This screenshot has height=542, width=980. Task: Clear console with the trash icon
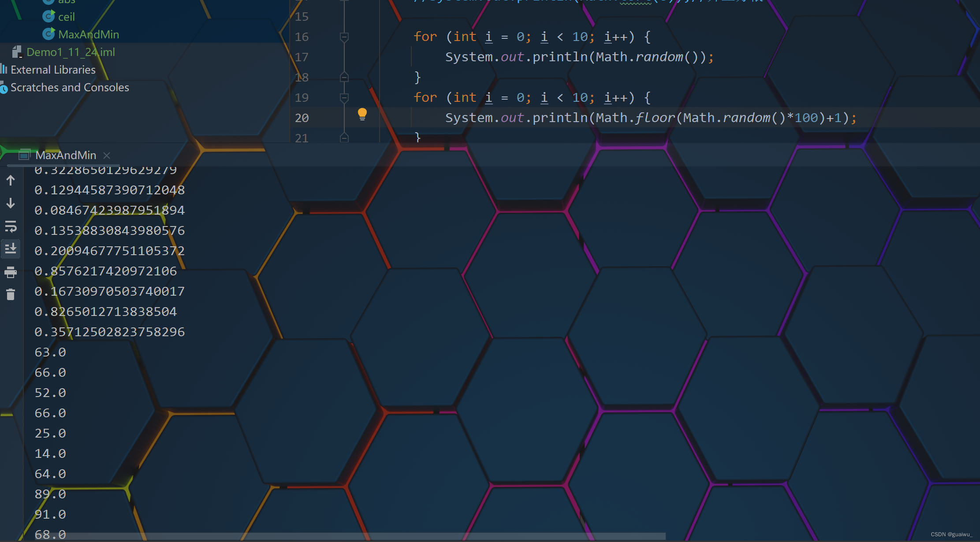tap(11, 294)
